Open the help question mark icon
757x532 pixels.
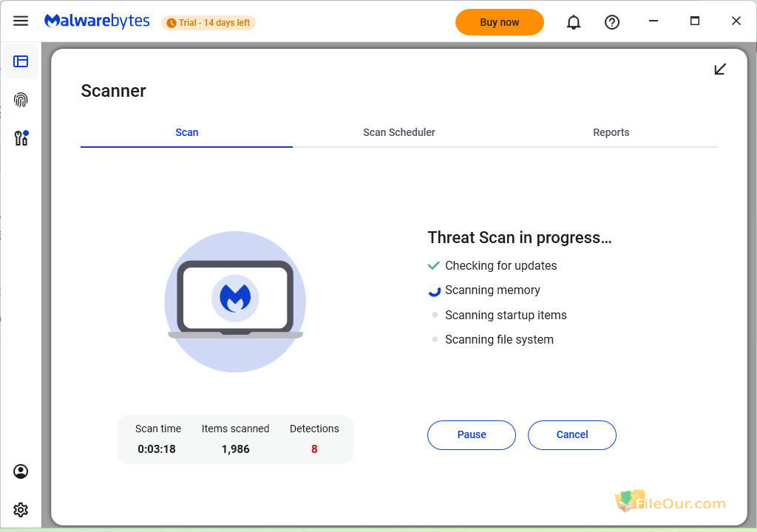pyautogui.click(x=612, y=22)
